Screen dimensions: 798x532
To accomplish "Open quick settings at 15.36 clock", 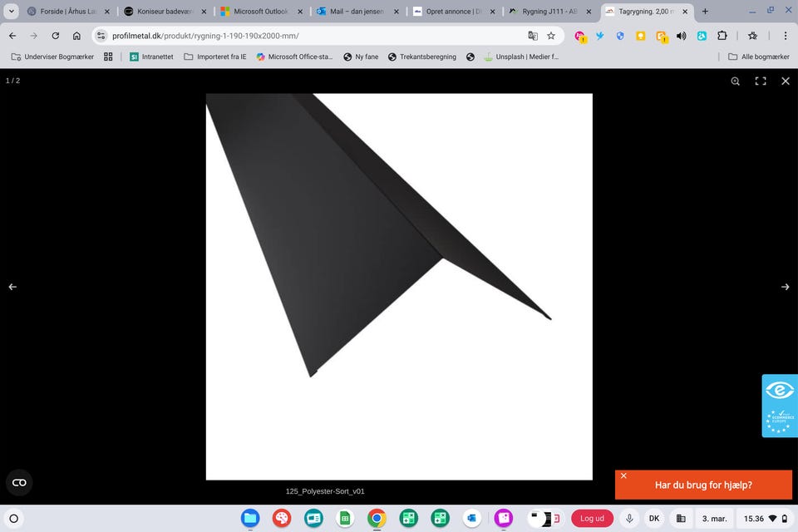I will coord(766,518).
